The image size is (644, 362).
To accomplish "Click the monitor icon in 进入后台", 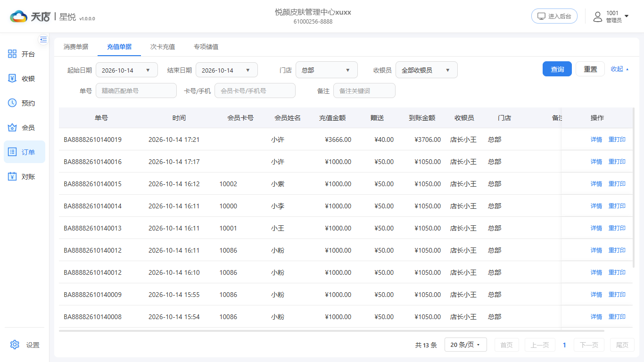I will click(542, 16).
